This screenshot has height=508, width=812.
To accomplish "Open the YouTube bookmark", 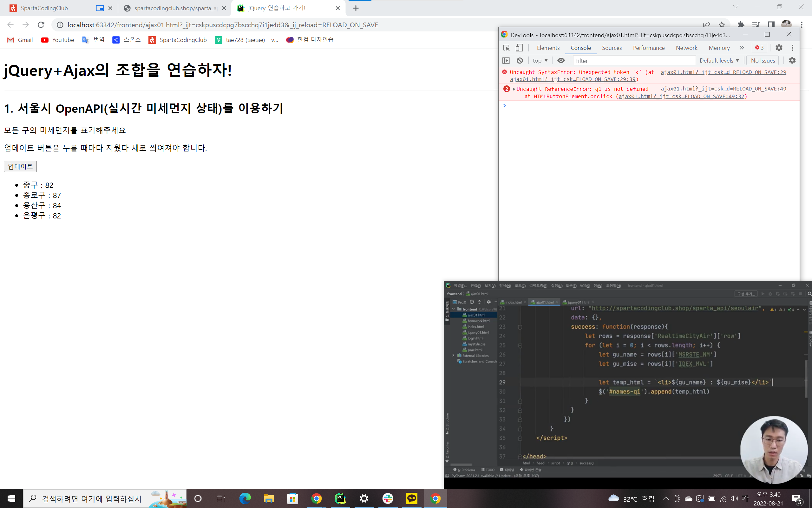I will 57,40.
